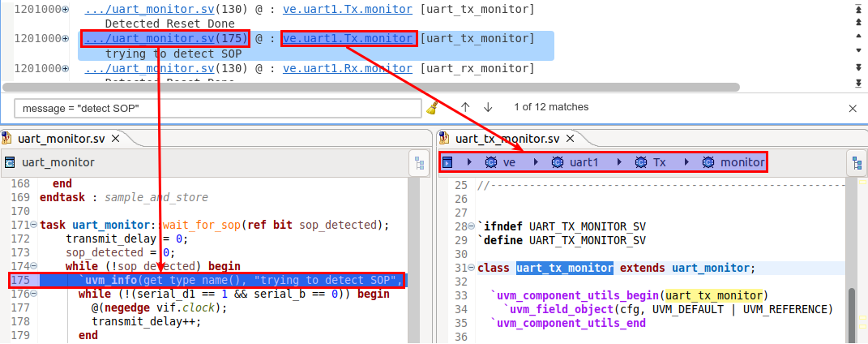Click 'Detected Reset Done' log message
Viewport: 868px width, 344px height.
(x=169, y=24)
